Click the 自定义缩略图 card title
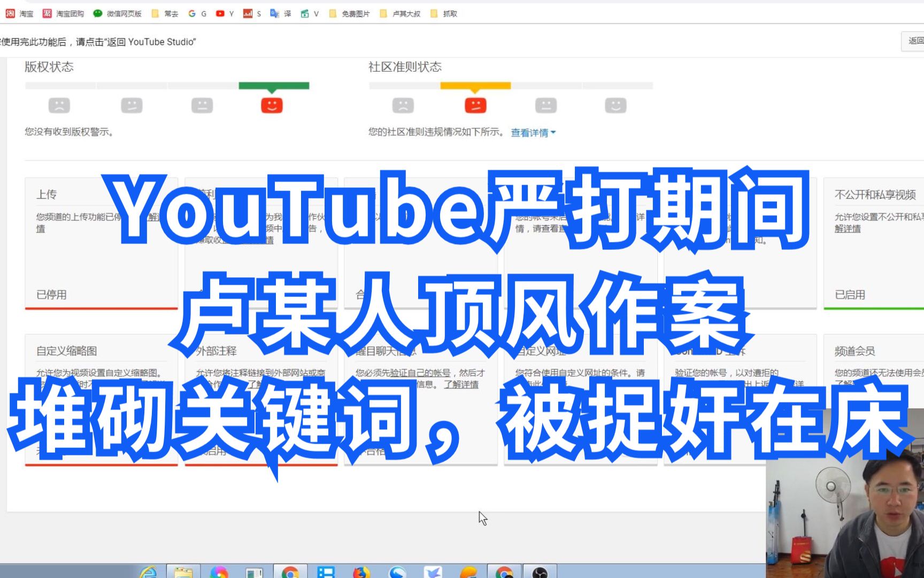924x578 pixels. pos(67,351)
